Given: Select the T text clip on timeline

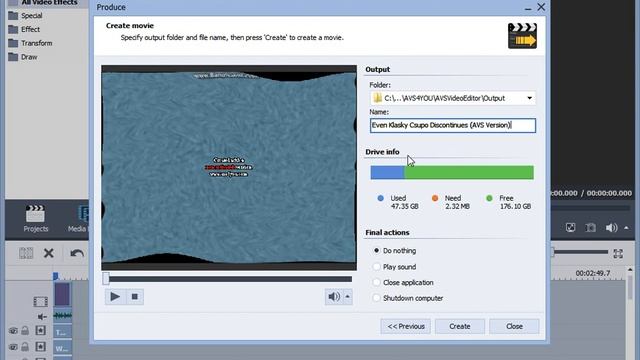Looking at the screenshot, I should pos(62,332).
